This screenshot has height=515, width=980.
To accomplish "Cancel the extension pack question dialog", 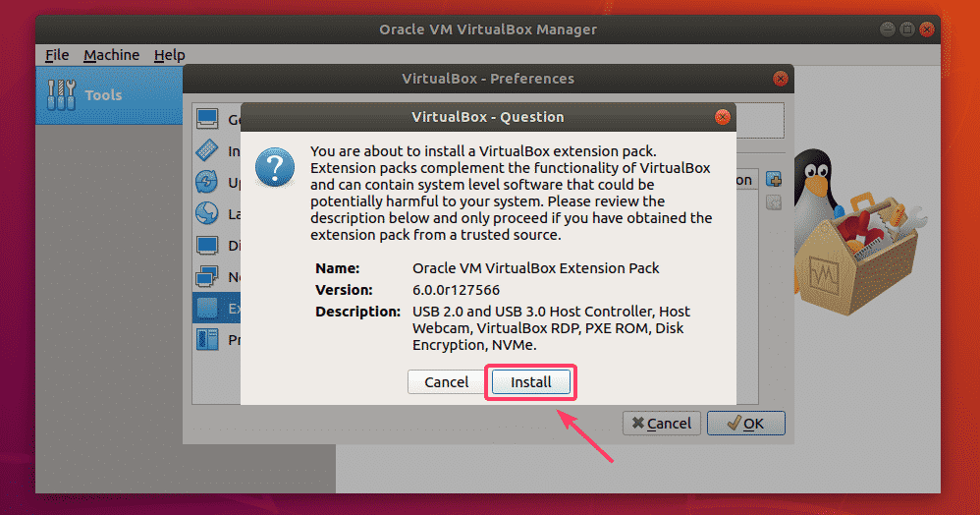I will 446,381.
